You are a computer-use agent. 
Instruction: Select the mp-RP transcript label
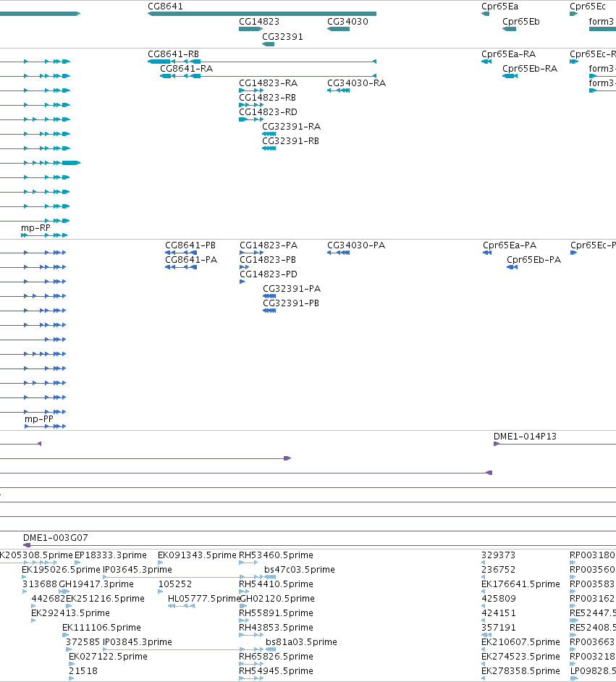click(x=35, y=228)
